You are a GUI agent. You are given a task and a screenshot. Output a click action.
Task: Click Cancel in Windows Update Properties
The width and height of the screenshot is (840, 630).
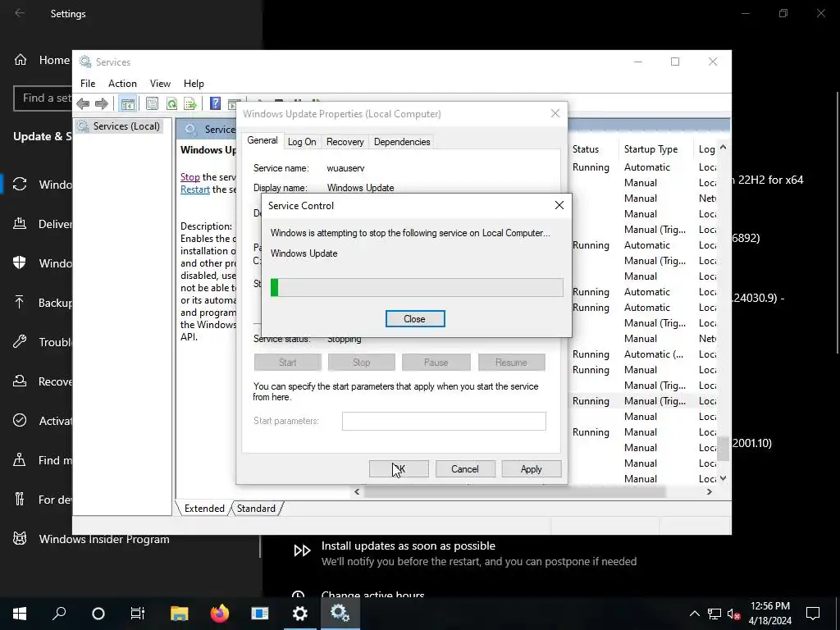465,468
